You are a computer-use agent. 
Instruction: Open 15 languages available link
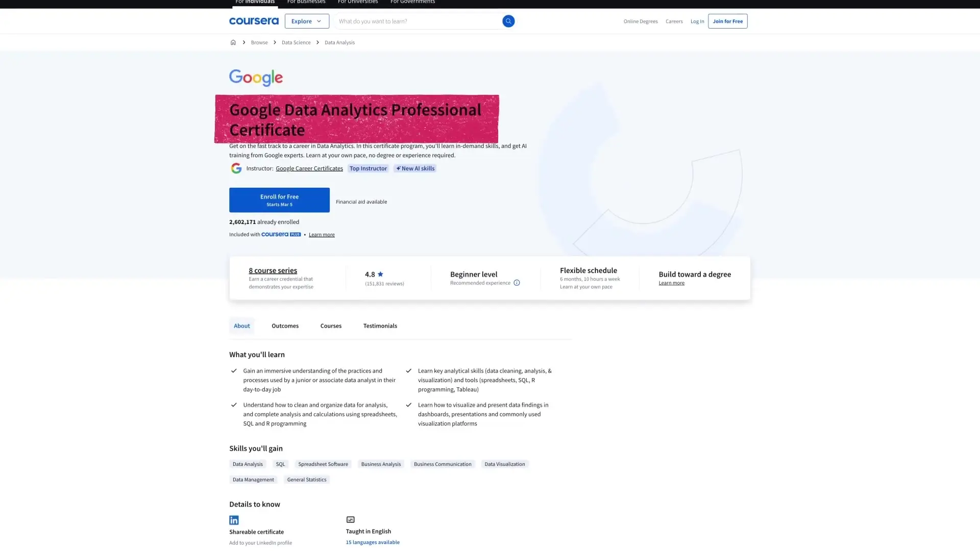tap(373, 542)
